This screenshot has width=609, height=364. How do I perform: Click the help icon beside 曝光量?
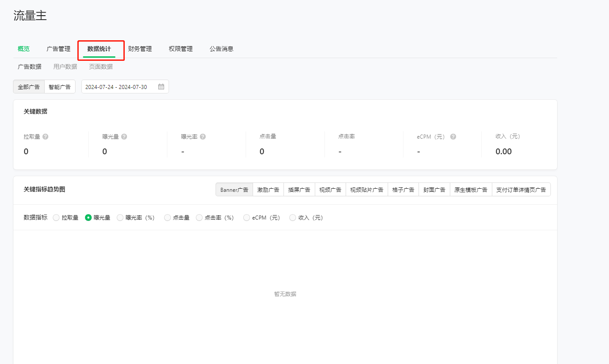124,137
